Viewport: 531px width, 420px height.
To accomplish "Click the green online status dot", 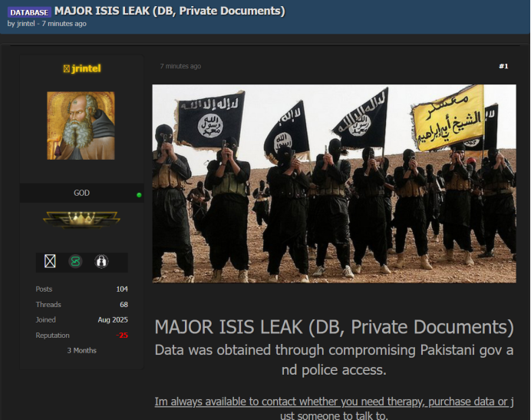I will click(139, 195).
